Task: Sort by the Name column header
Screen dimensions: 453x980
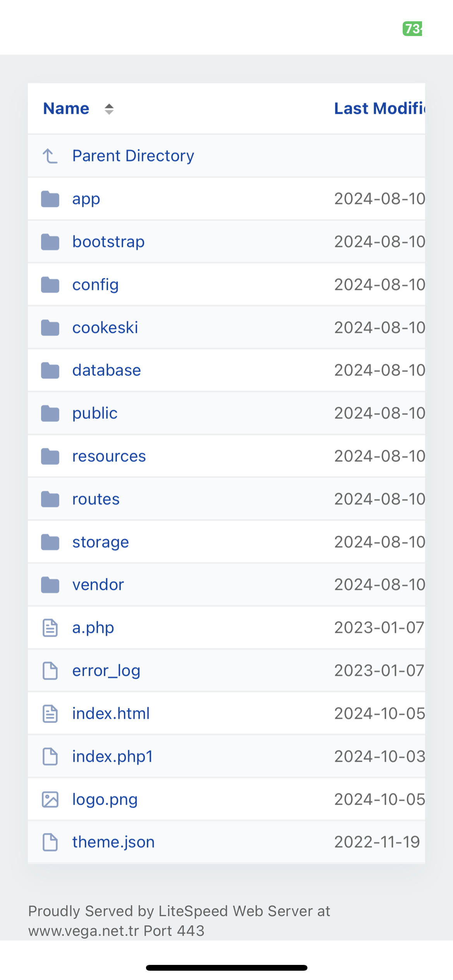Action: (66, 109)
